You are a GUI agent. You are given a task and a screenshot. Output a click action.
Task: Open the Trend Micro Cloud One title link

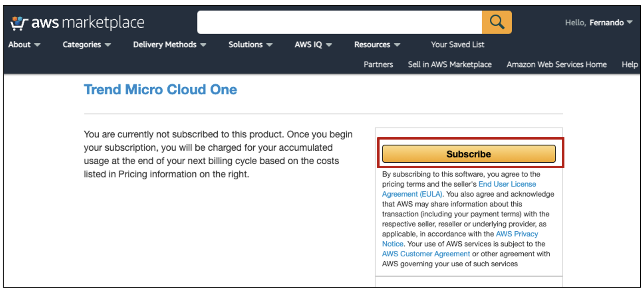(160, 90)
